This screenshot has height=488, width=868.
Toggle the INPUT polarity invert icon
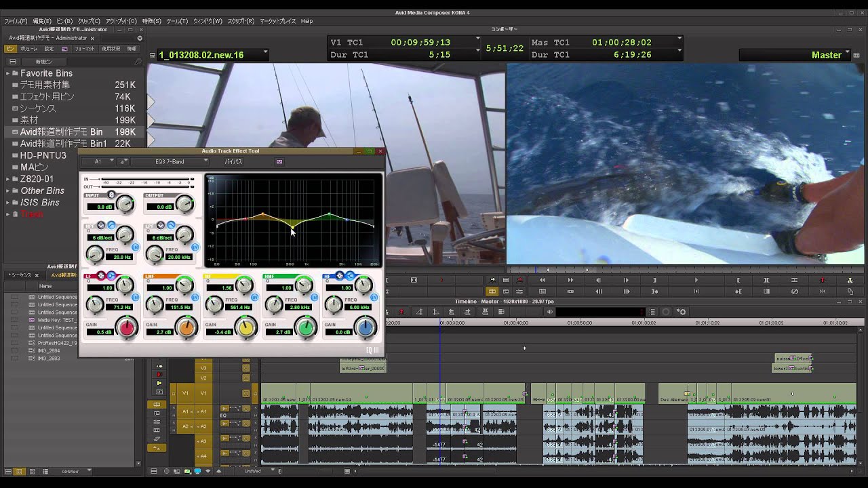[x=112, y=195]
